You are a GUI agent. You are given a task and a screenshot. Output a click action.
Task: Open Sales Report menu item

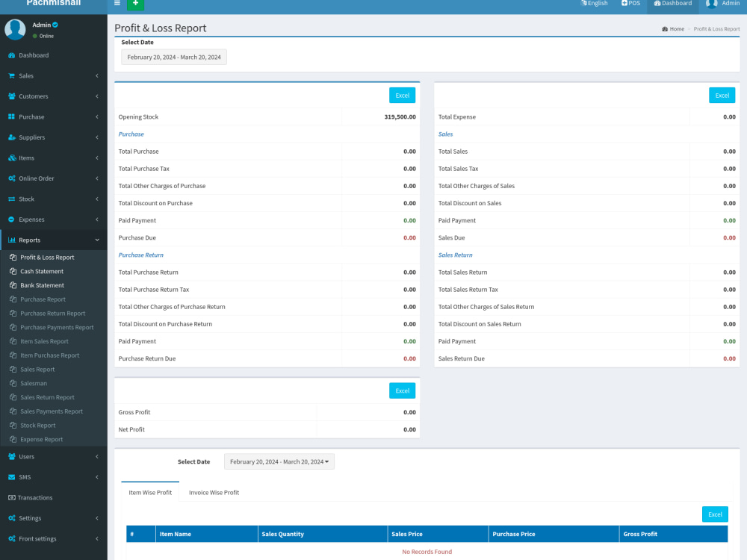(37, 369)
